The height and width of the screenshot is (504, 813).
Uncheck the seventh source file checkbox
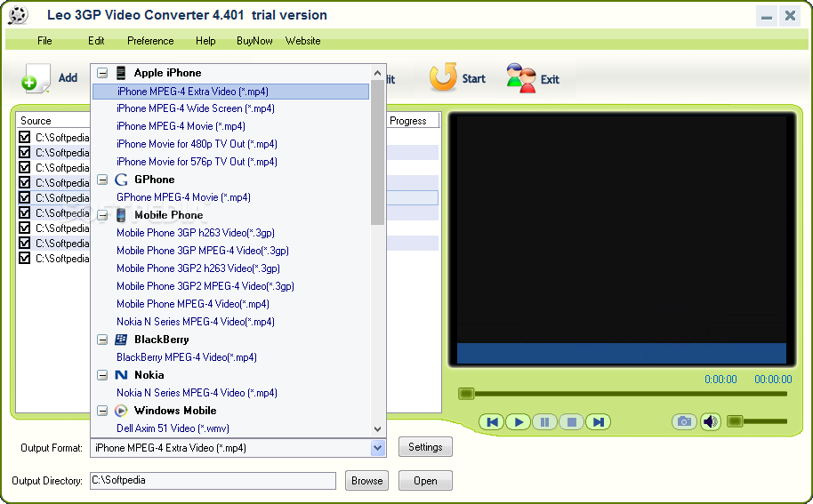24,228
